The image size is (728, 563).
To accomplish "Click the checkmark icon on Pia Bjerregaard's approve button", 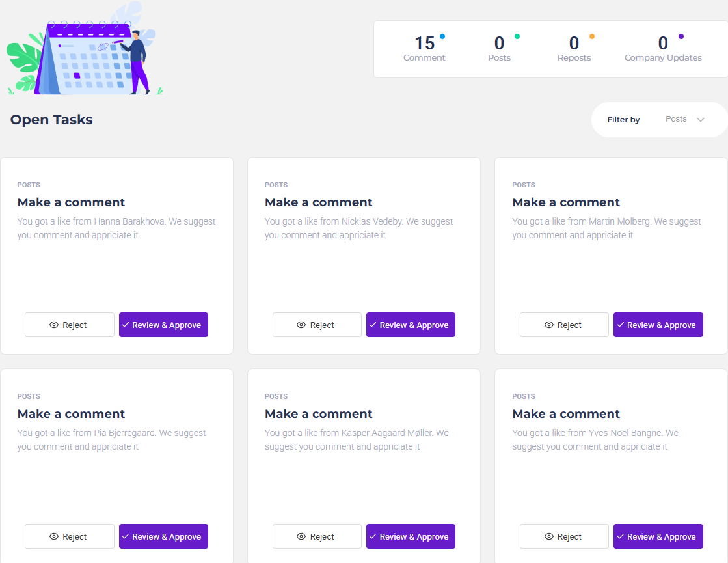I will pos(126,536).
